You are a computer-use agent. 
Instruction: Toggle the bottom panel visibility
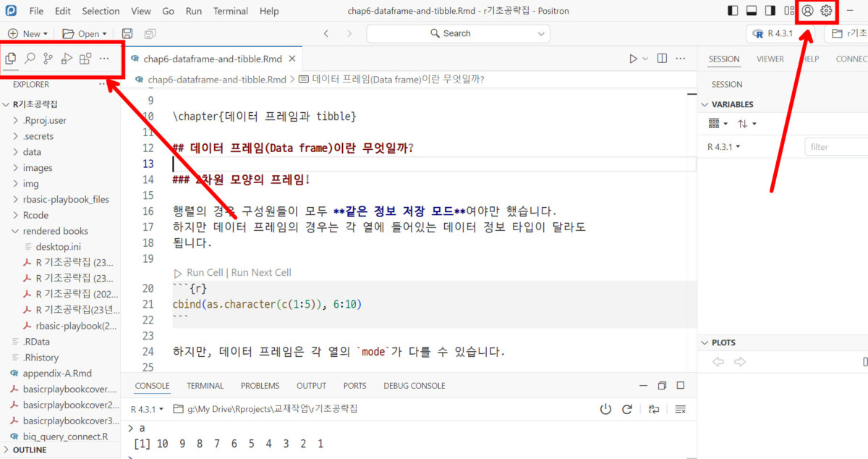(x=752, y=11)
